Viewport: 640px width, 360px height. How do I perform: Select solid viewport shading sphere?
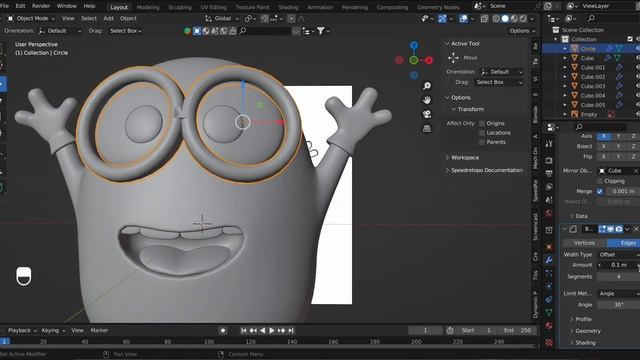(x=505, y=18)
